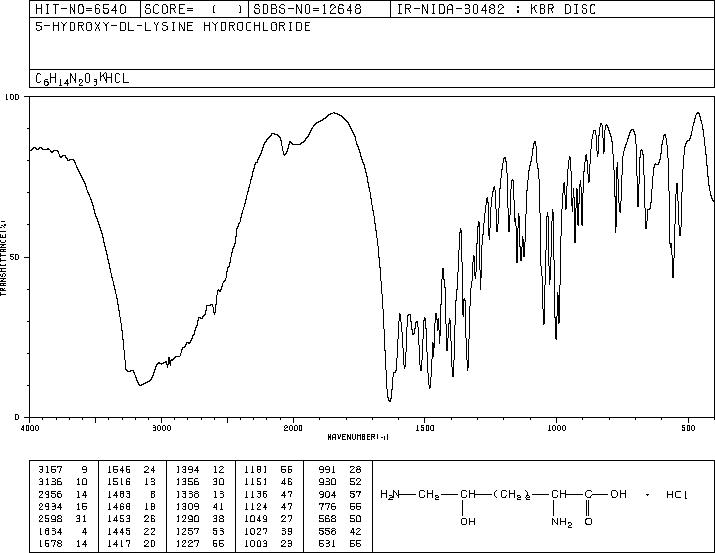Click the SCORE= header field
Image resolution: width=715 pixels, height=553 pixels.
[x=193, y=9]
